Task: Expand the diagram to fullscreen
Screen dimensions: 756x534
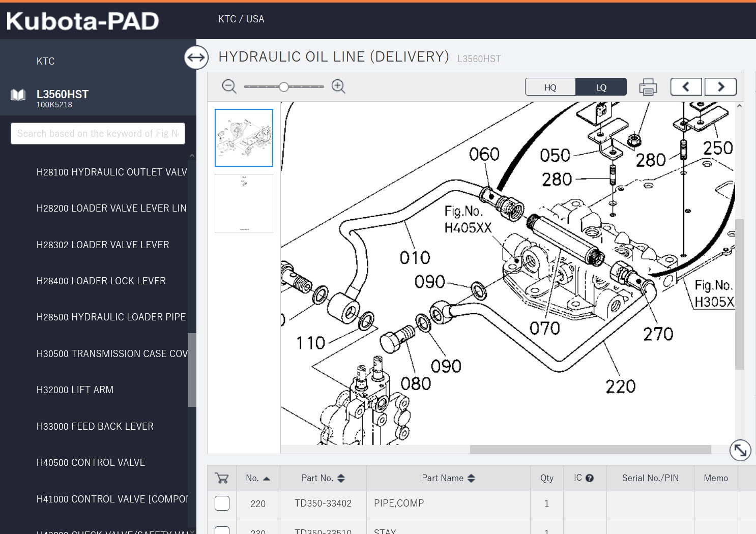Action: 740,450
